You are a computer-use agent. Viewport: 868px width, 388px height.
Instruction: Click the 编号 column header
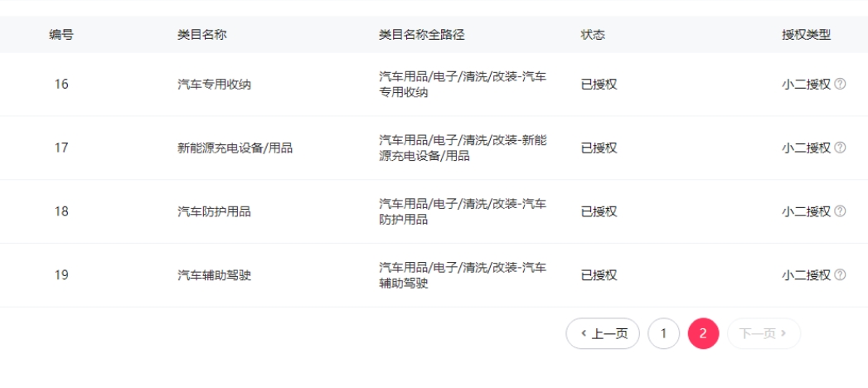61,35
